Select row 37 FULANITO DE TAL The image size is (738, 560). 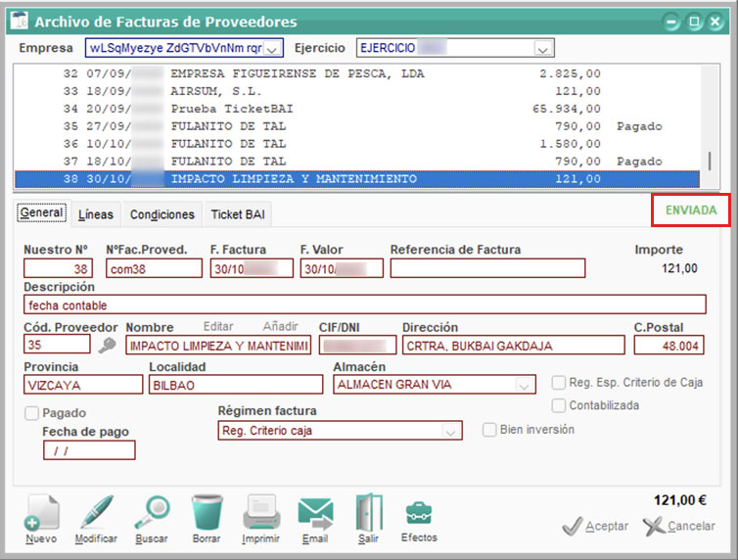tap(357, 161)
